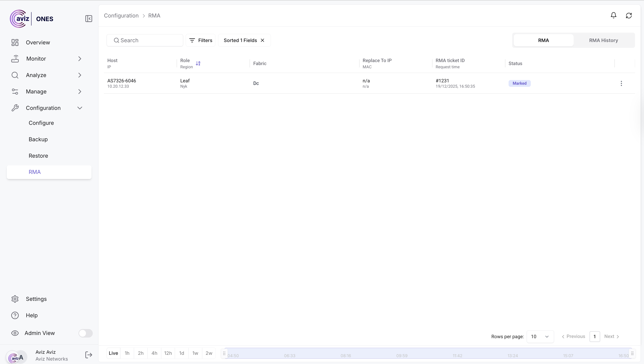Screen dimensions: 644x364
Task: Collapse the Configuration section
Action: click(80, 108)
